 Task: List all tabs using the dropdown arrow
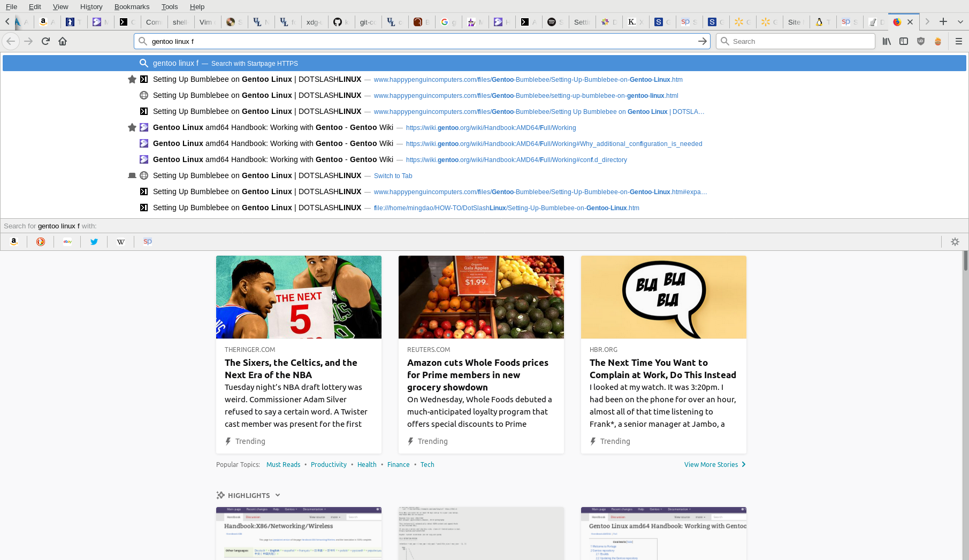pyautogui.click(x=960, y=22)
